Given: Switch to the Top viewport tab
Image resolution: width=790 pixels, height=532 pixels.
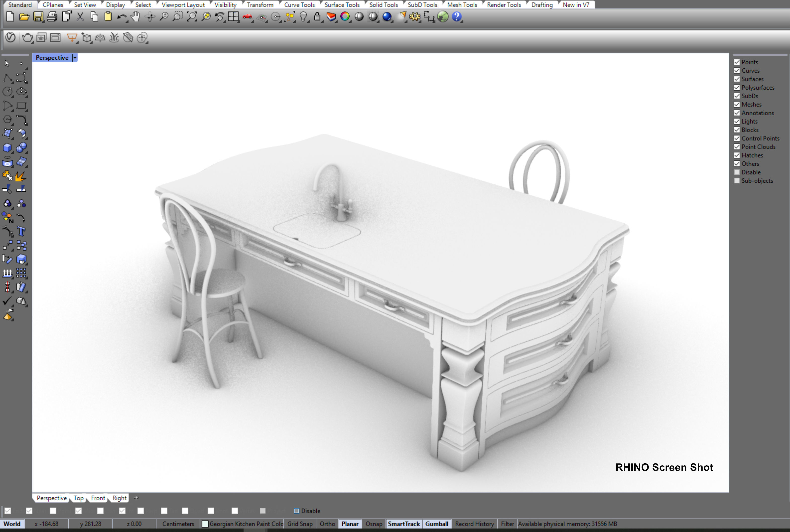Looking at the screenshot, I should [x=78, y=498].
